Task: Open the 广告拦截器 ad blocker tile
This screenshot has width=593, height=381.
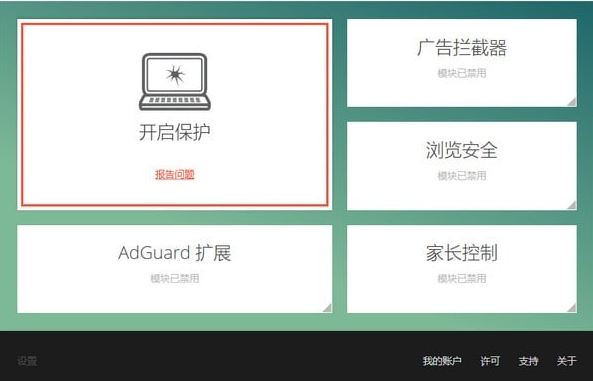Action: pyautogui.click(x=462, y=63)
